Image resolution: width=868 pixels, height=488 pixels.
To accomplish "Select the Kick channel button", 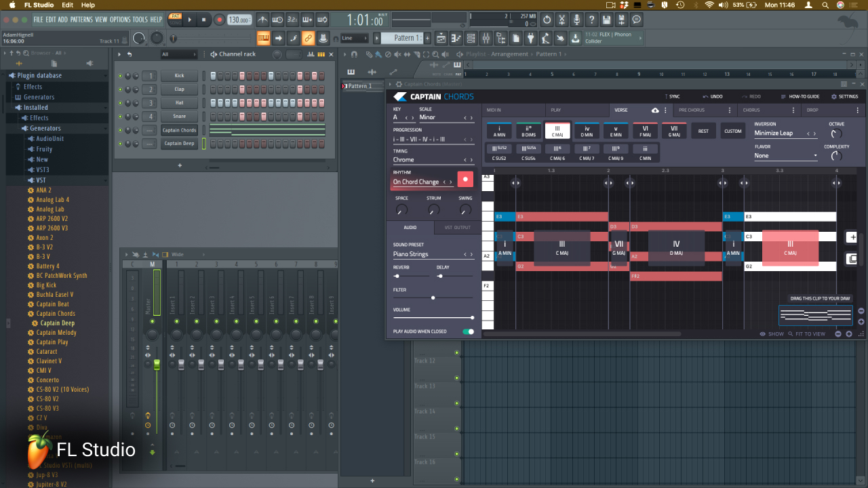I will (x=179, y=76).
